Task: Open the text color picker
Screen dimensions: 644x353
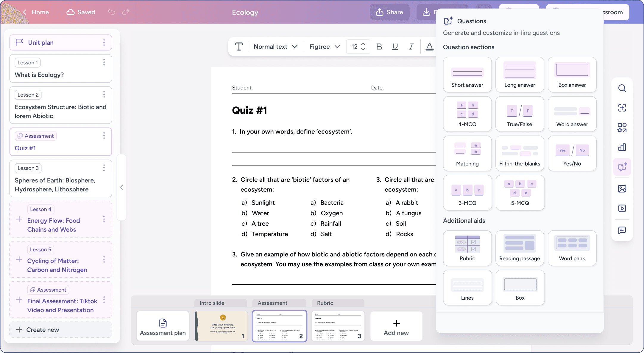Action: (x=429, y=47)
